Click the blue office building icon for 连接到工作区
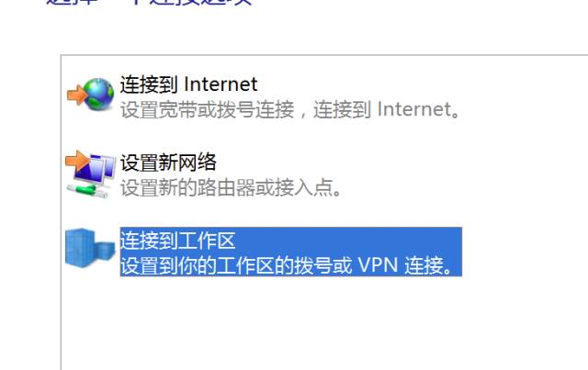588x370 pixels. point(90,248)
